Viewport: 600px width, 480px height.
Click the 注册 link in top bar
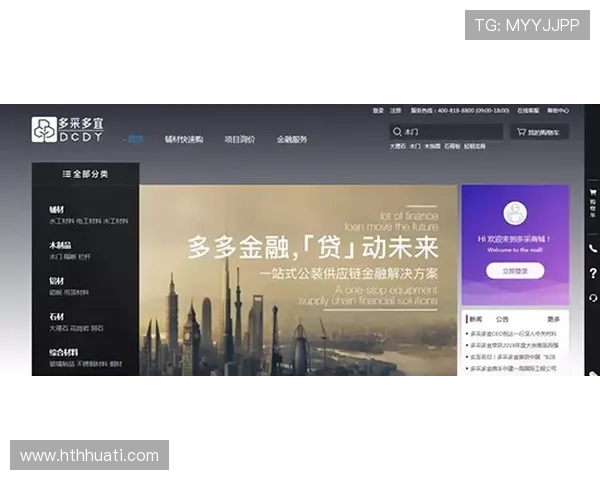[x=395, y=111]
